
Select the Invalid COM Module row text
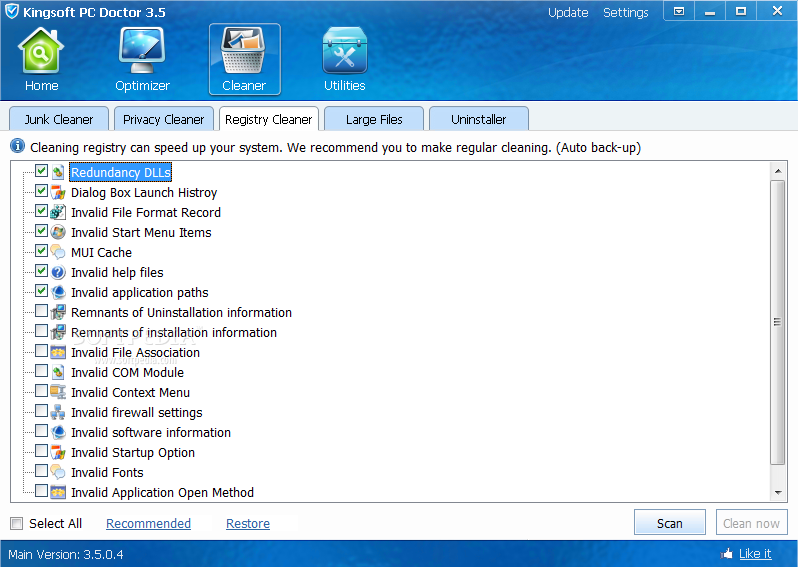[x=127, y=373]
